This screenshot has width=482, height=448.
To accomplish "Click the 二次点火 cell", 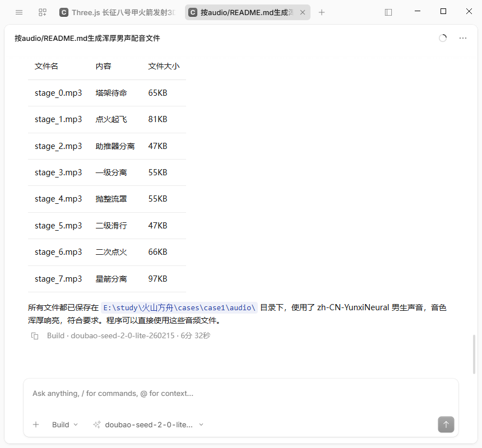I will pyautogui.click(x=111, y=252).
